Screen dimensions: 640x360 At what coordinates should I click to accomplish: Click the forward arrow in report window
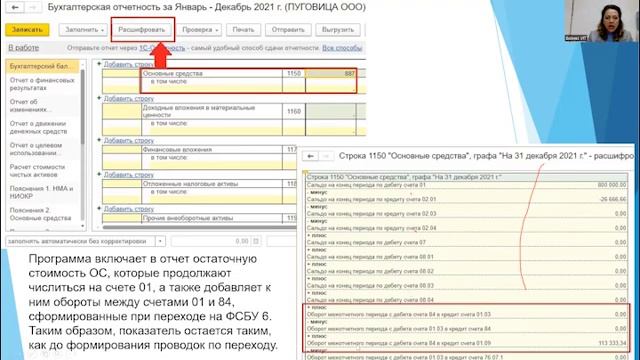click(33, 7)
